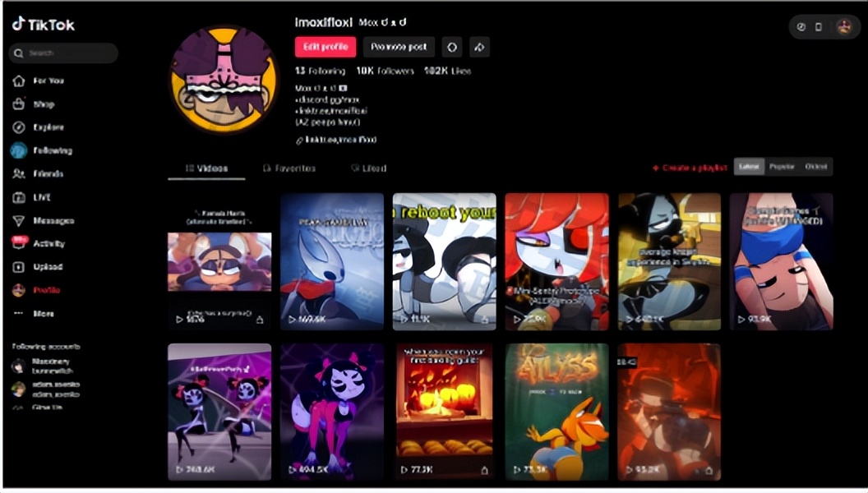This screenshot has width=868, height=493.
Task: Click the Promote post button
Action: tap(399, 47)
